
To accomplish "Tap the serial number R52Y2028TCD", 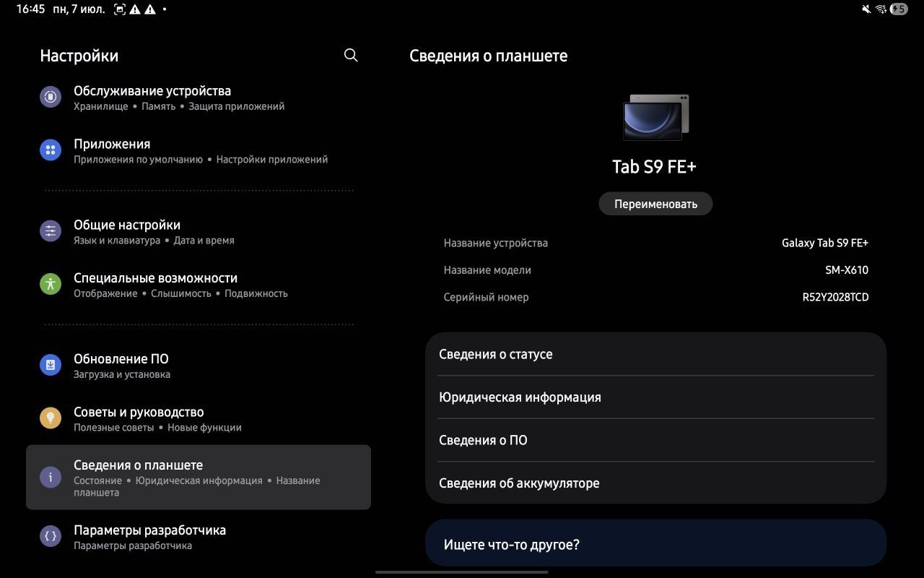I will pos(835,297).
